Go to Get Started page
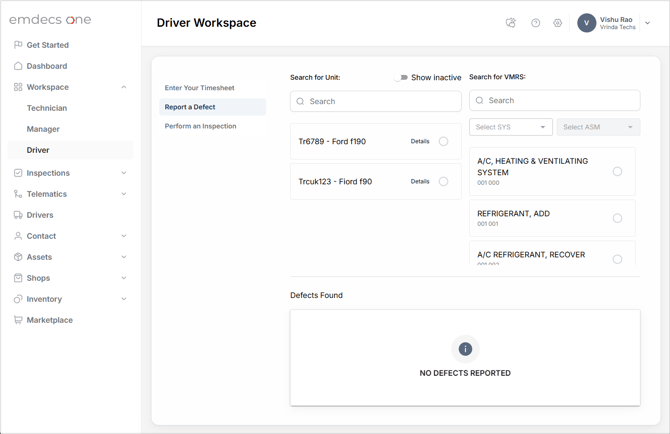This screenshot has height=434, width=670. pyautogui.click(x=47, y=45)
